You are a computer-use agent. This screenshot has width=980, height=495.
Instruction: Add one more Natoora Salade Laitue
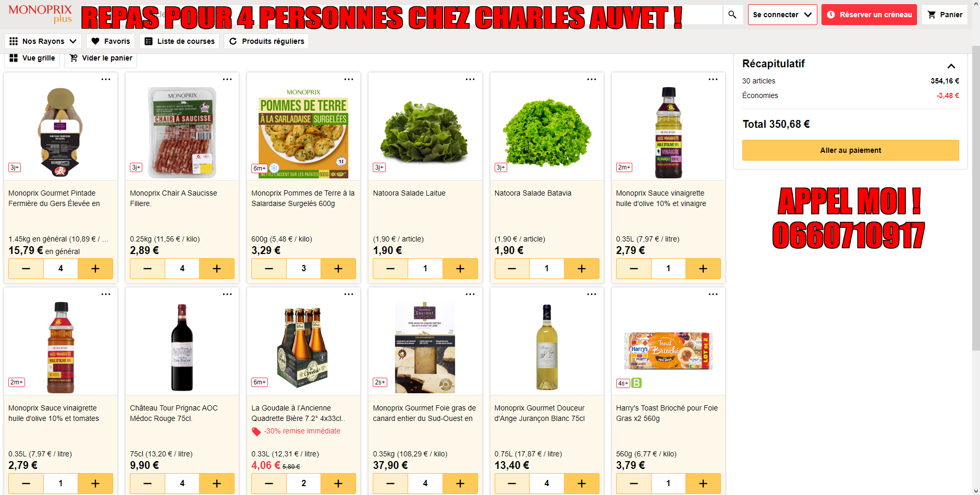(460, 269)
